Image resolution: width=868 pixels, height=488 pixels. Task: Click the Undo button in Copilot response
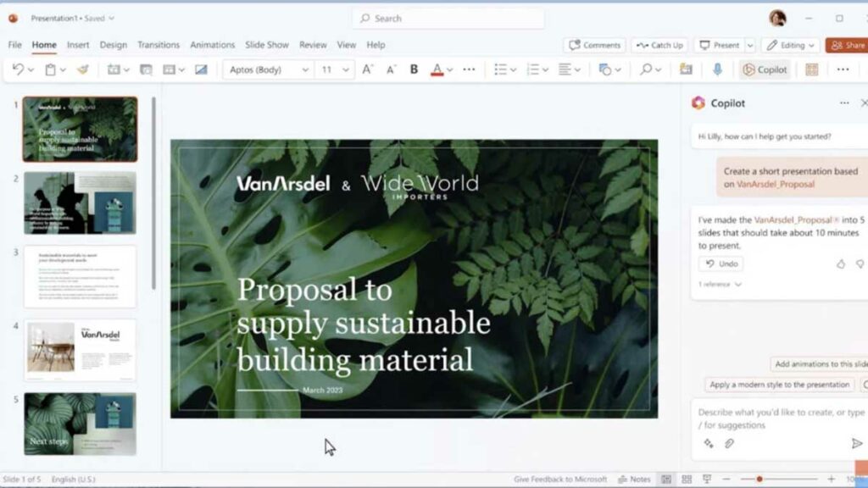722,263
